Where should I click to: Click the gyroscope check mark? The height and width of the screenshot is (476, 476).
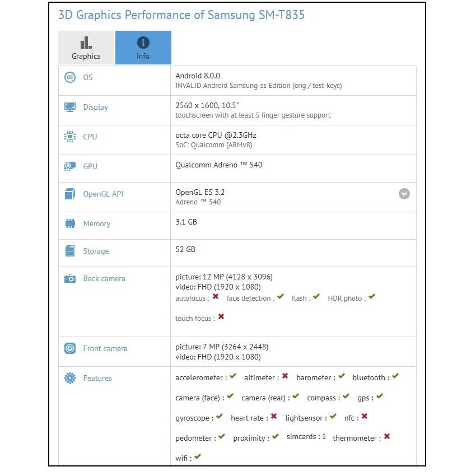pos(220,416)
